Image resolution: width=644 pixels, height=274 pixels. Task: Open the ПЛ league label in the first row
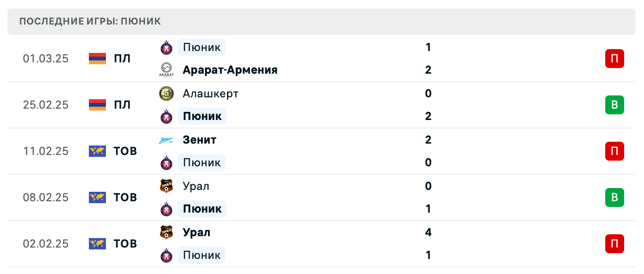point(123,59)
